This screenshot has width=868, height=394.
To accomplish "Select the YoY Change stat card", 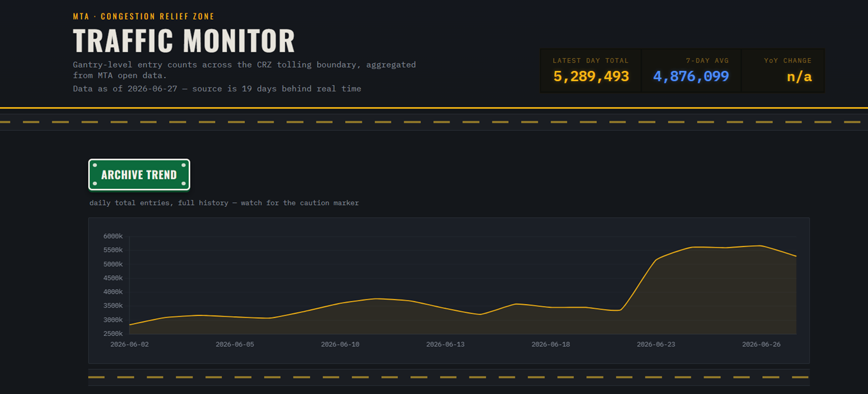I will pyautogui.click(x=783, y=71).
